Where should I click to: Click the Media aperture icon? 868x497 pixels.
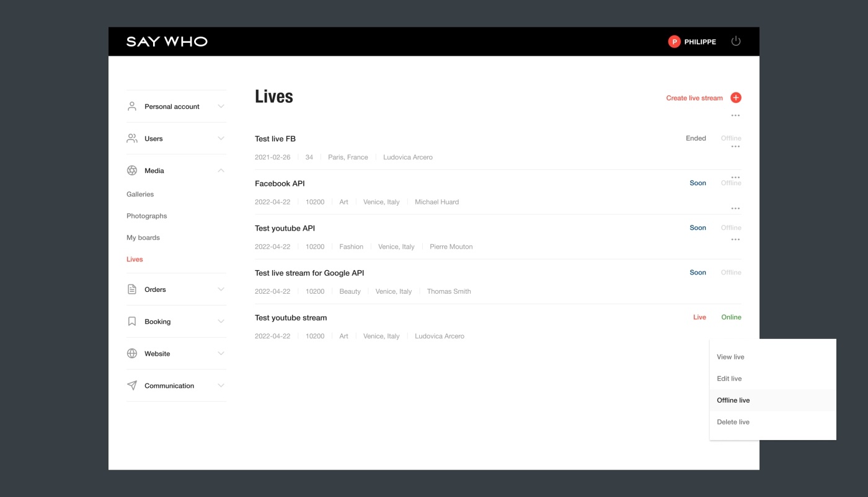pyautogui.click(x=132, y=170)
